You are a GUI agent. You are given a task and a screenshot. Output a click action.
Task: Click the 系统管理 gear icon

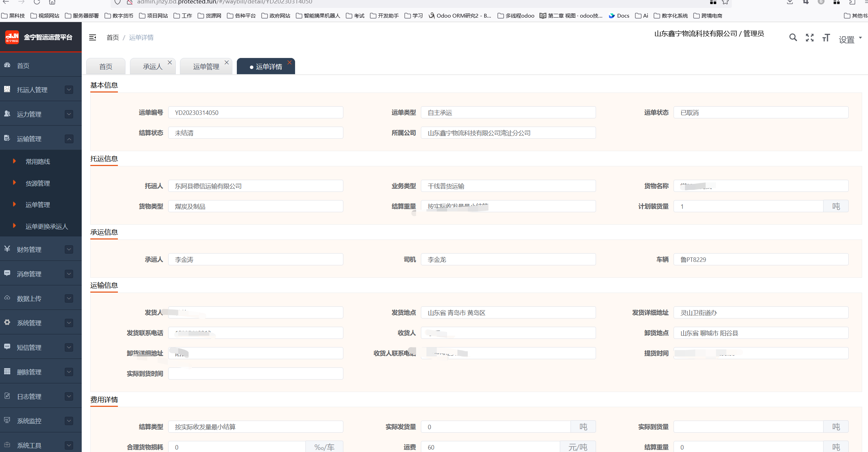7,322
